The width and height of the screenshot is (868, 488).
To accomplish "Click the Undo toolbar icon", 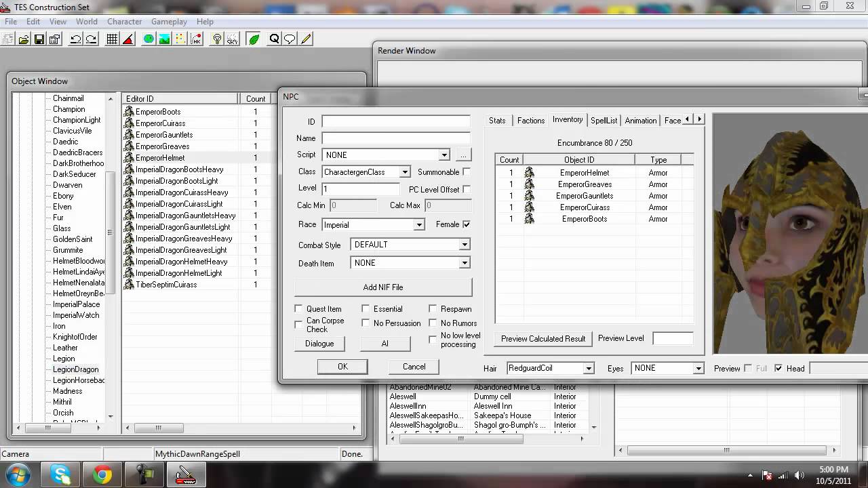I will [76, 39].
